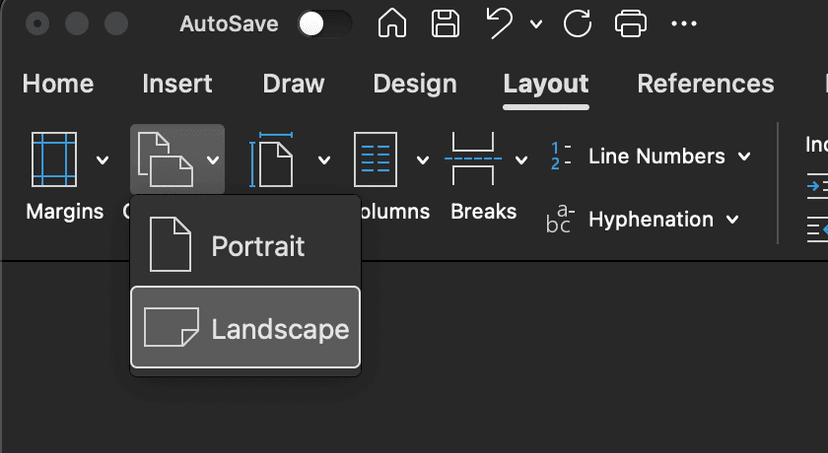Expand the Undo history dropdown arrow
This screenshot has height=453, width=828.
(536, 24)
